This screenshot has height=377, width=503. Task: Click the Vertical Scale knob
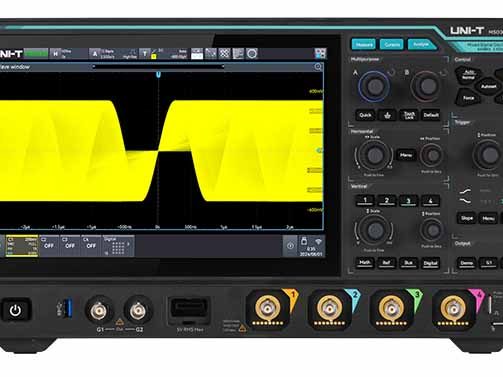click(x=375, y=230)
